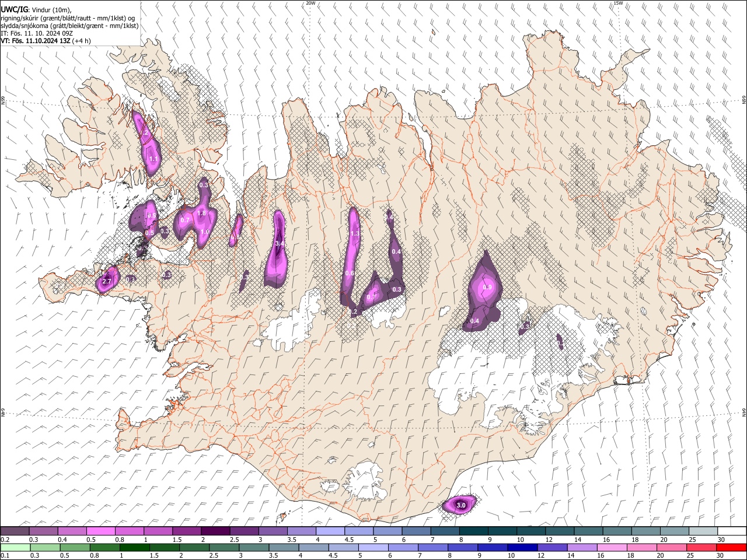Image resolution: width=747 pixels, height=560 pixels.
Task: Click the "0.6" precipitation value label
Action: click(x=350, y=273)
